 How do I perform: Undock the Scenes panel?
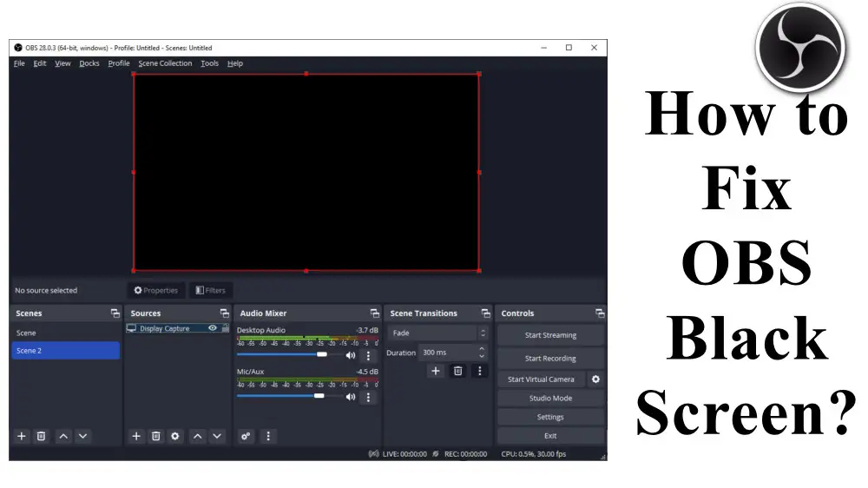[115, 313]
